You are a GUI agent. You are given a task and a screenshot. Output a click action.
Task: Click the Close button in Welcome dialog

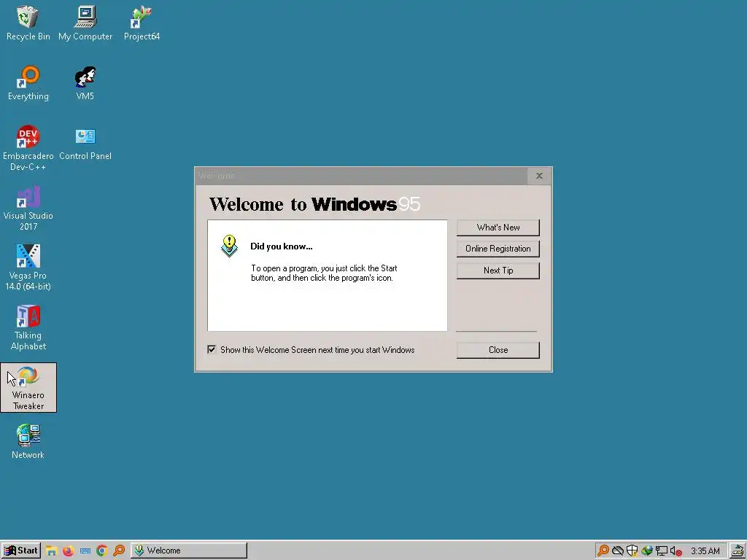[498, 350]
